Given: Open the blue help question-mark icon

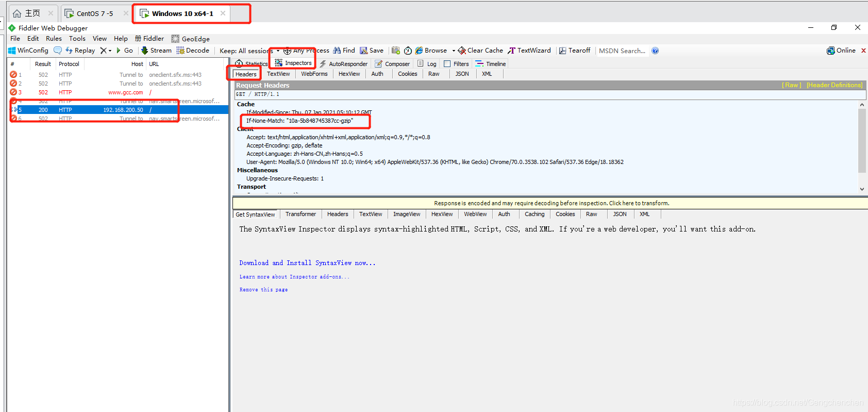Looking at the screenshot, I should point(655,51).
